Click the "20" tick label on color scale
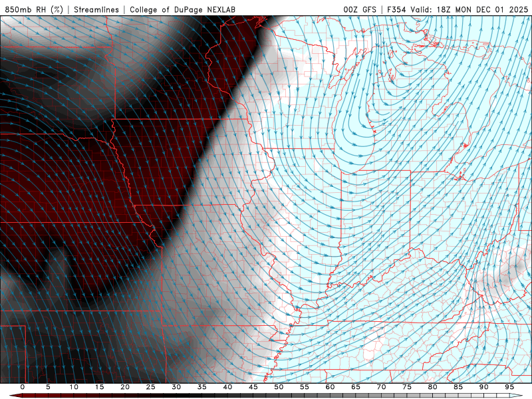The width and height of the screenshot is (532, 399). coord(125,387)
